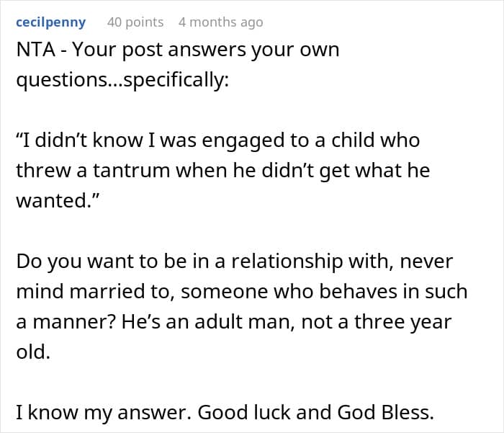Viewport: 504px width, 433px height.
Task: Click the word relationship in the comment
Action: (x=287, y=262)
